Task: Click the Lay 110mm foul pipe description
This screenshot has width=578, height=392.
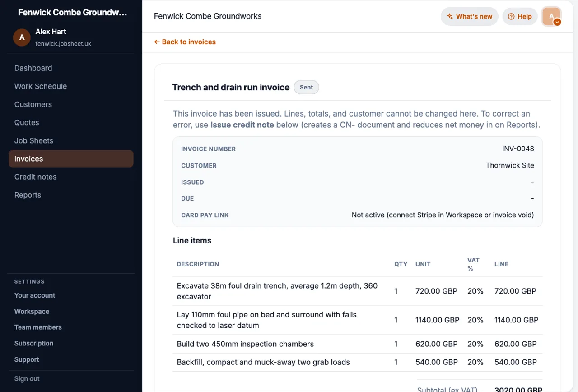Action: point(267,320)
